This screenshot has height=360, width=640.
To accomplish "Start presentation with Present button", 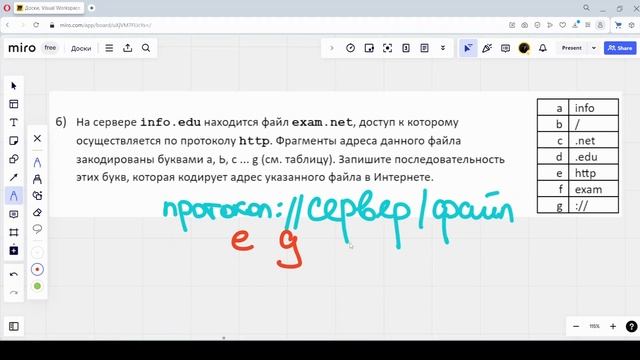I will coord(571,48).
